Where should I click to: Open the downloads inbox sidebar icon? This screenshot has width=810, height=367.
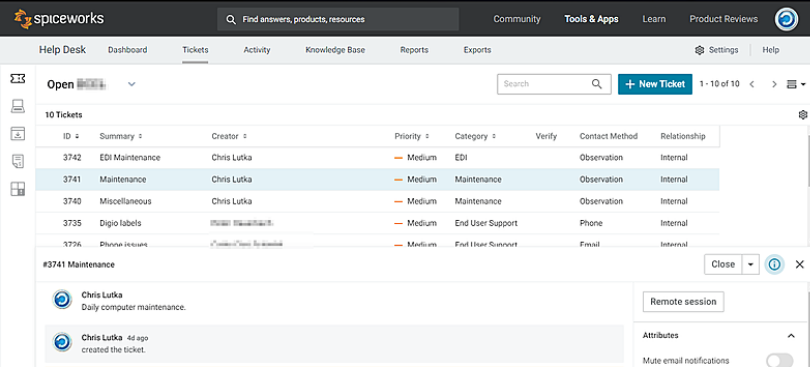(18, 133)
